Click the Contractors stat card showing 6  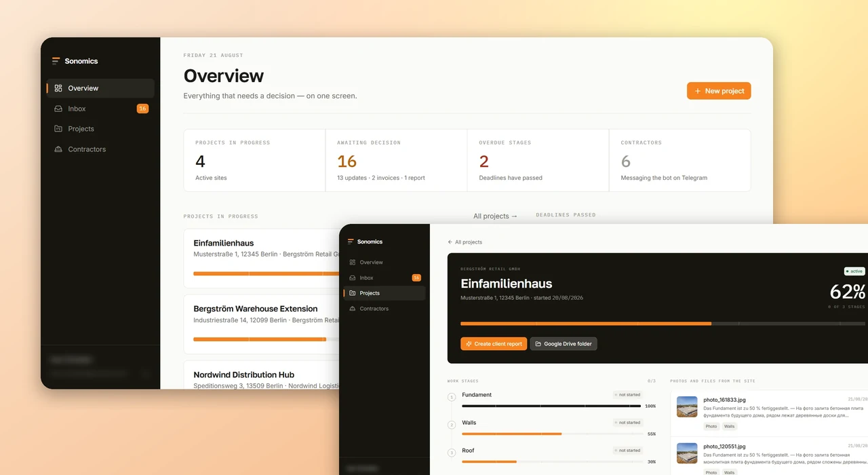click(680, 161)
